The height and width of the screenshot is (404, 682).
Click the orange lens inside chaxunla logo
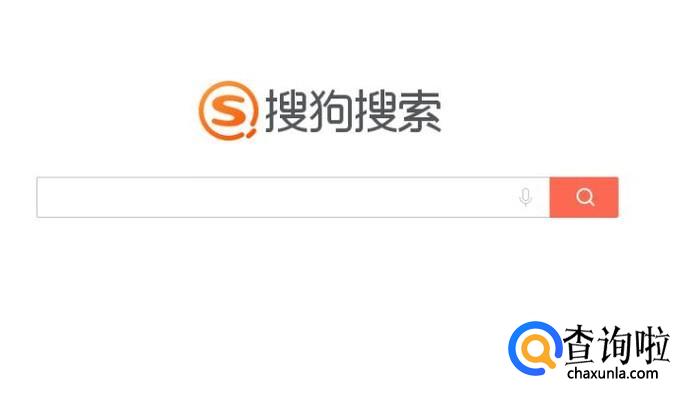pyautogui.click(x=538, y=351)
